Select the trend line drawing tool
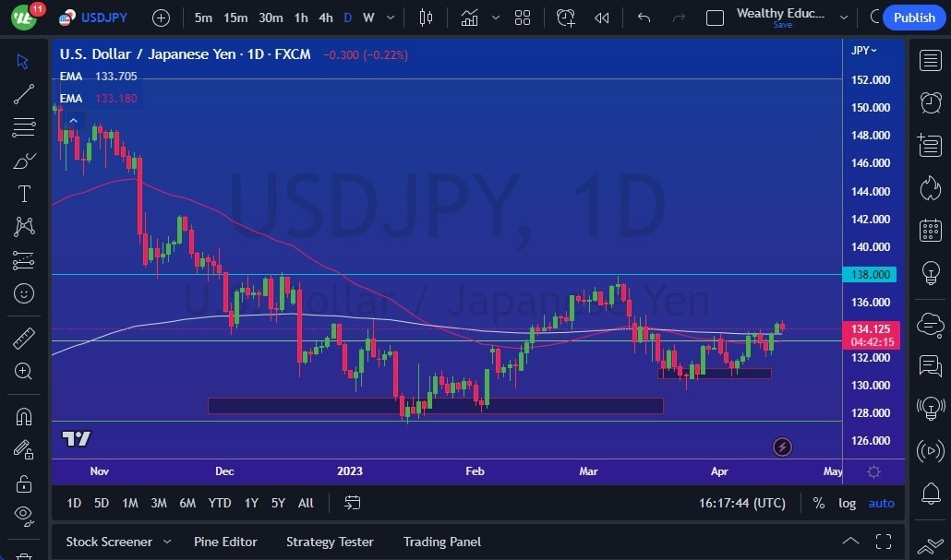 pyautogui.click(x=23, y=94)
